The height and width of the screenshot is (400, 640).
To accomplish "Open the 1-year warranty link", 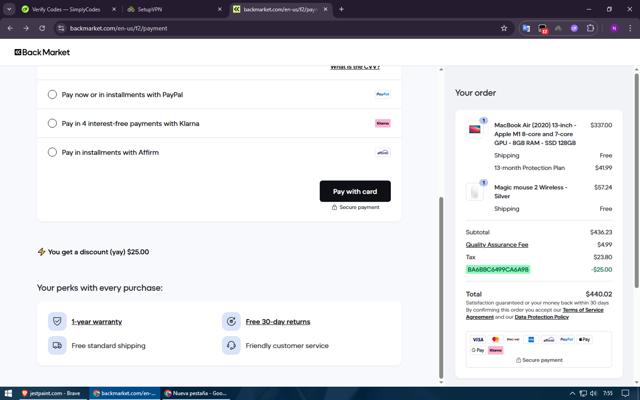I will pyautogui.click(x=97, y=322).
